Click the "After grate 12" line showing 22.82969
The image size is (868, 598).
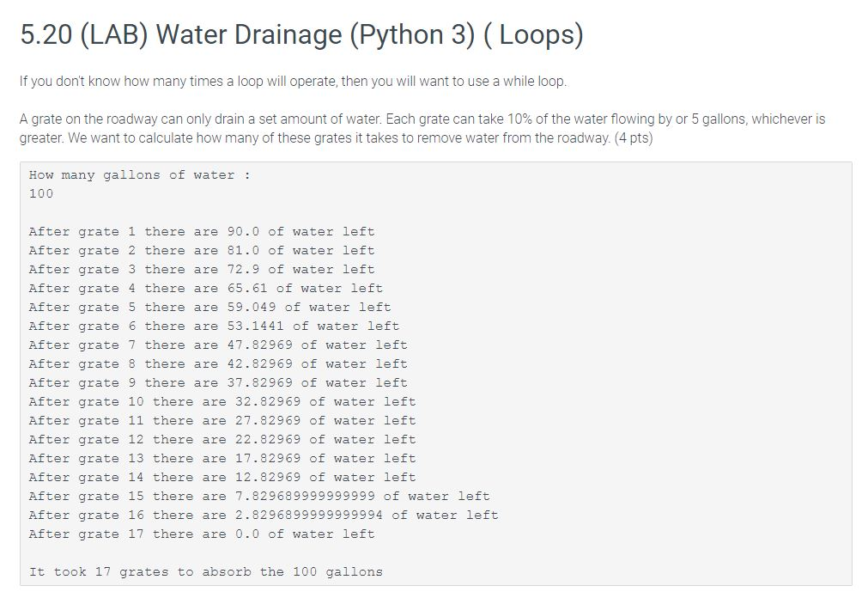(222, 440)
